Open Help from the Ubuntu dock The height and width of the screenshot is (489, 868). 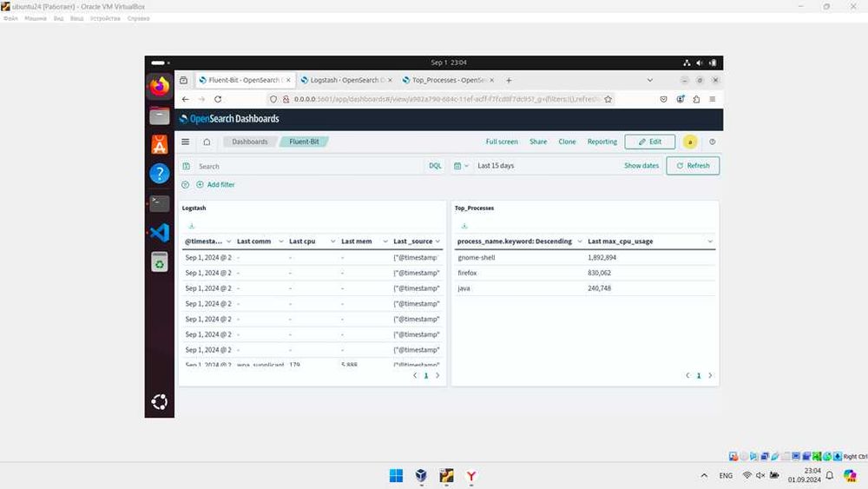(x=160, y=174)
